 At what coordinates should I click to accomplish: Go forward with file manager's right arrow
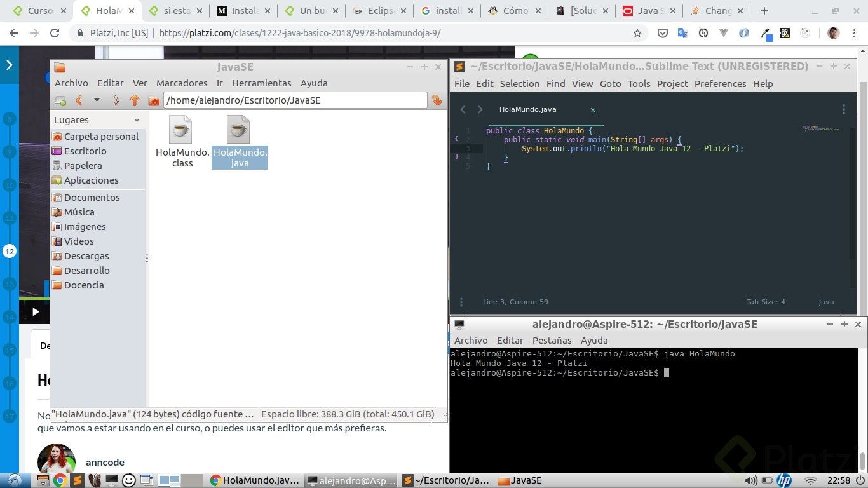(116, 100)
